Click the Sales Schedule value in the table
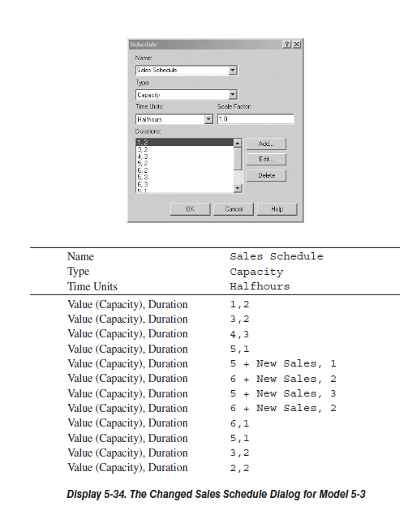The image size is (408, 532). tap(277, 256)
